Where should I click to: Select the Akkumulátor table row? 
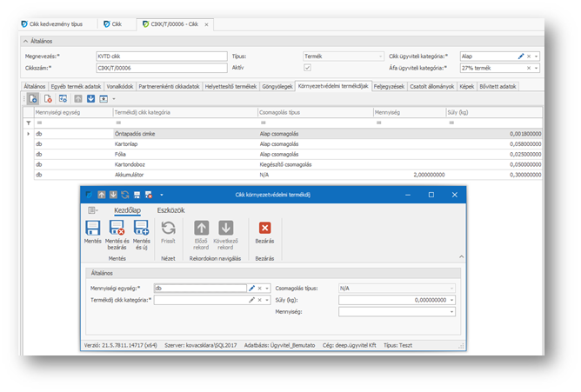pos(130,174)
